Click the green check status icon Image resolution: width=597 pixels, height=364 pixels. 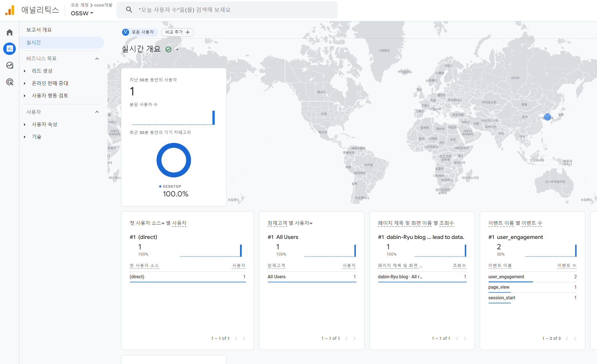168,49
